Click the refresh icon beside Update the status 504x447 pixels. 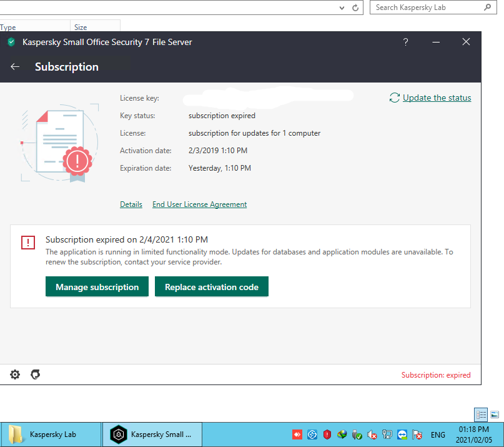[394, 98]
